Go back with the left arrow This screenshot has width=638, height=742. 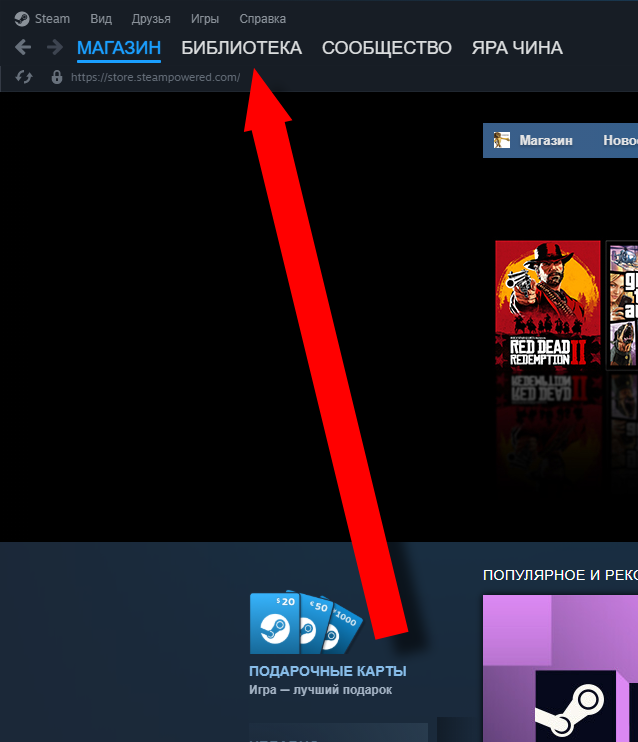[23, 47]
